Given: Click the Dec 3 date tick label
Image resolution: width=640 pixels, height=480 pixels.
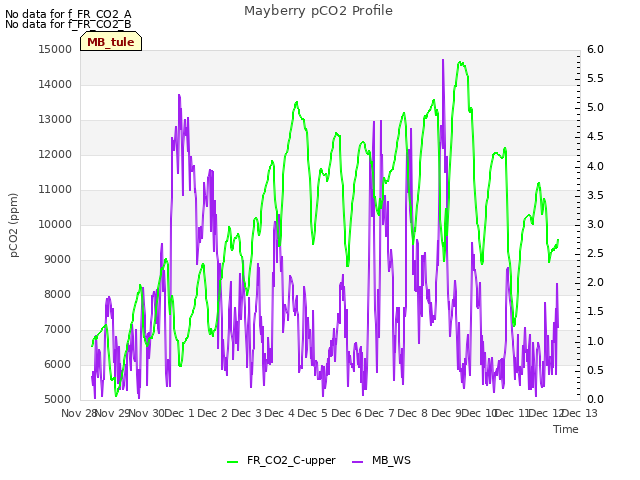Looking at the screenshot, I should 246,413.
